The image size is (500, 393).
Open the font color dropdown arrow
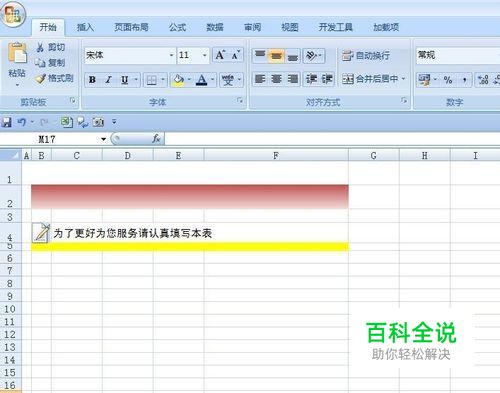(212, 80)
